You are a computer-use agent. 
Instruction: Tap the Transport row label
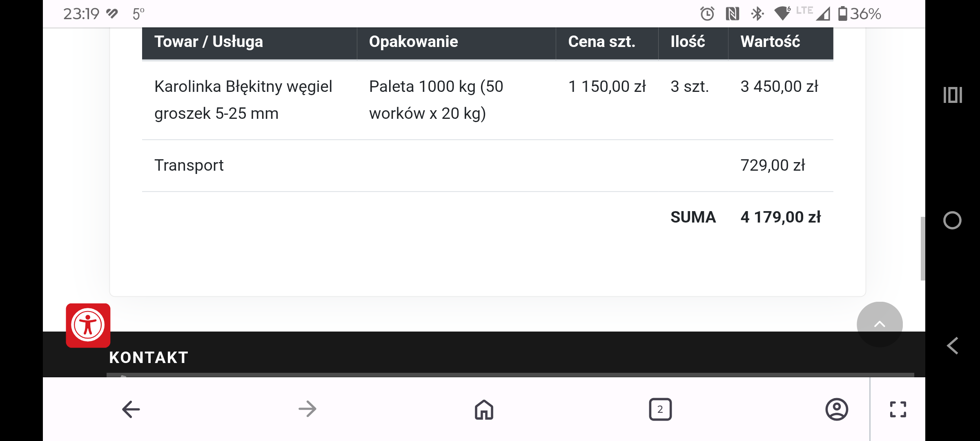click(x=189, y=165)
